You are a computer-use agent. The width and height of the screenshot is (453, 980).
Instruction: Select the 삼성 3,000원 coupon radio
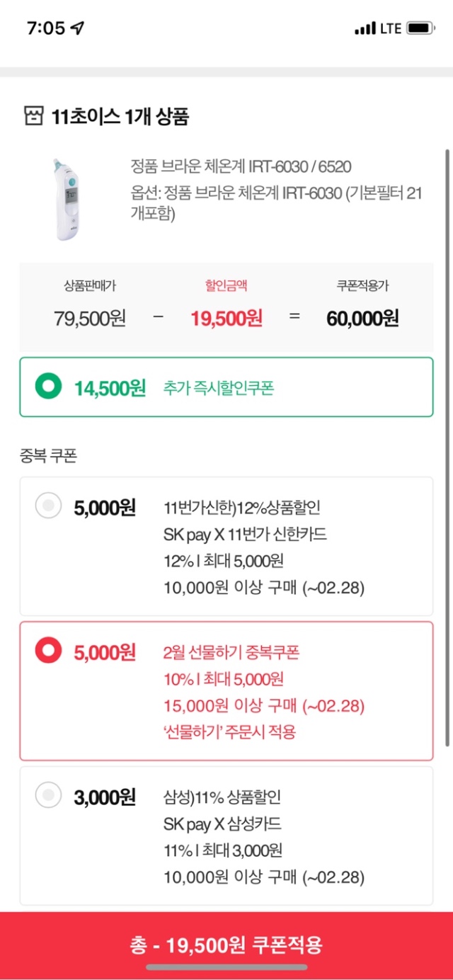[x=49, y=795]
